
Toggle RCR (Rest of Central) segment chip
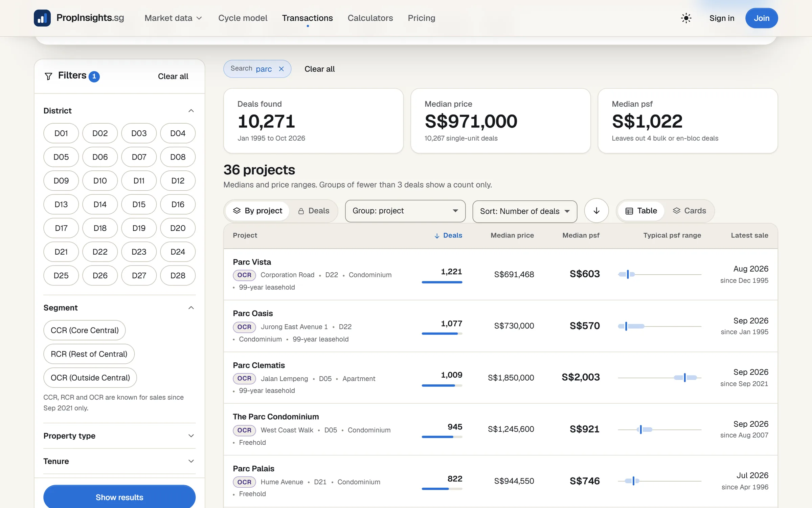[x=89, y=354]
